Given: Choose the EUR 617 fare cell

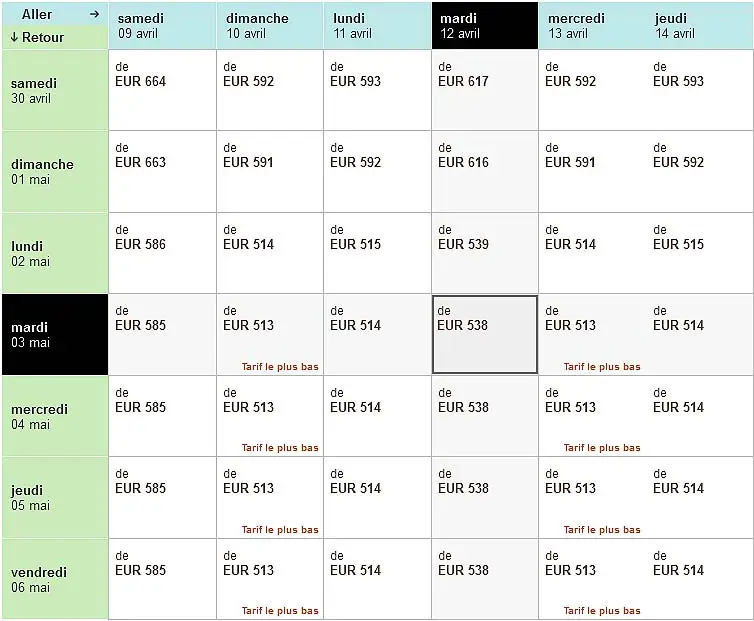Looking at the screenshot, I should 484,90.
